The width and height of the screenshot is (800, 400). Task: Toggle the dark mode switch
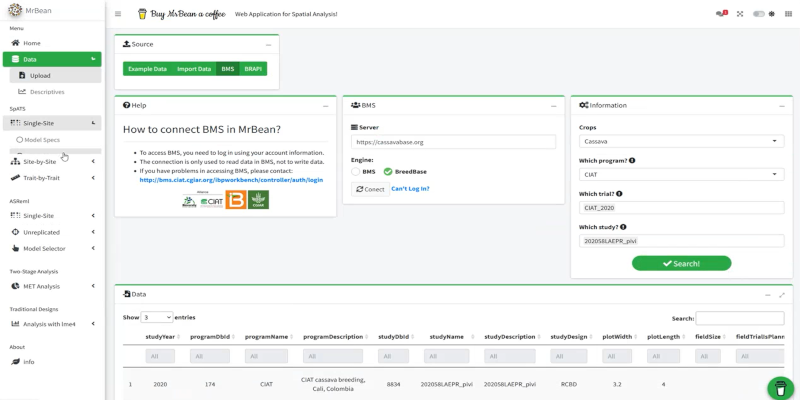point(759,14)
